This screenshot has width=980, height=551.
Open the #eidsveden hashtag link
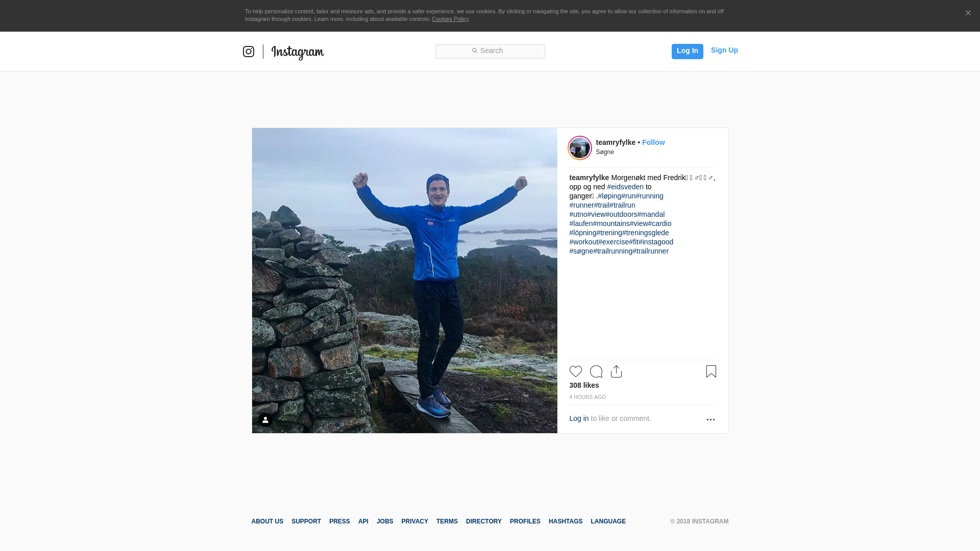[625, 187]
